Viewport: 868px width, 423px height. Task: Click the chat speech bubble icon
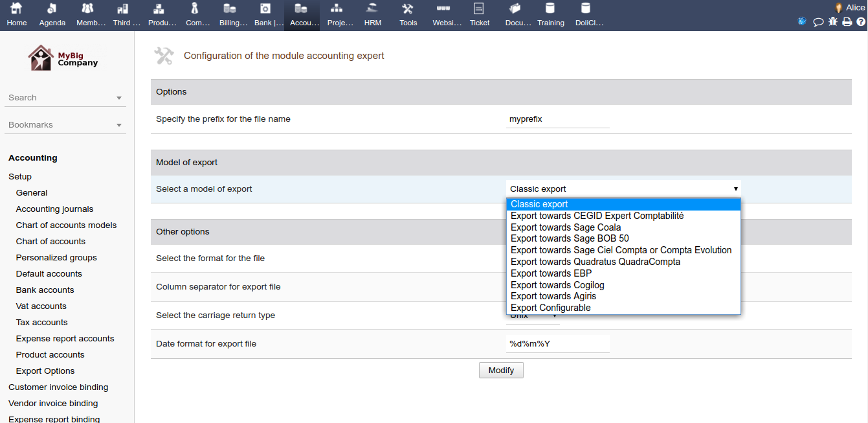[x=818, y=21]
